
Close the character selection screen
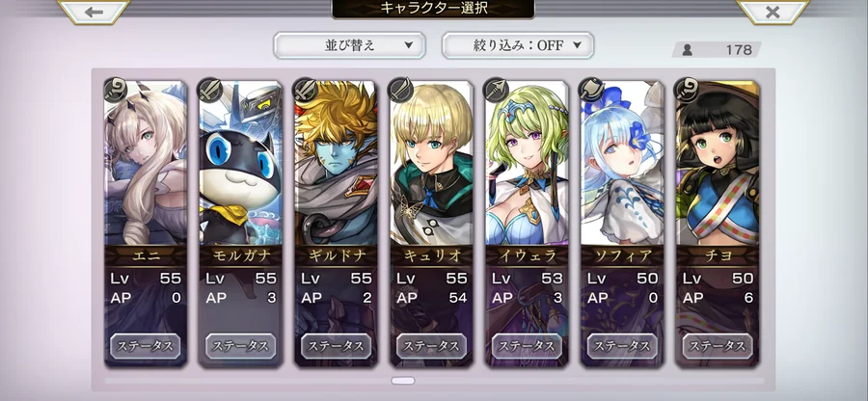tap(773, 12)
